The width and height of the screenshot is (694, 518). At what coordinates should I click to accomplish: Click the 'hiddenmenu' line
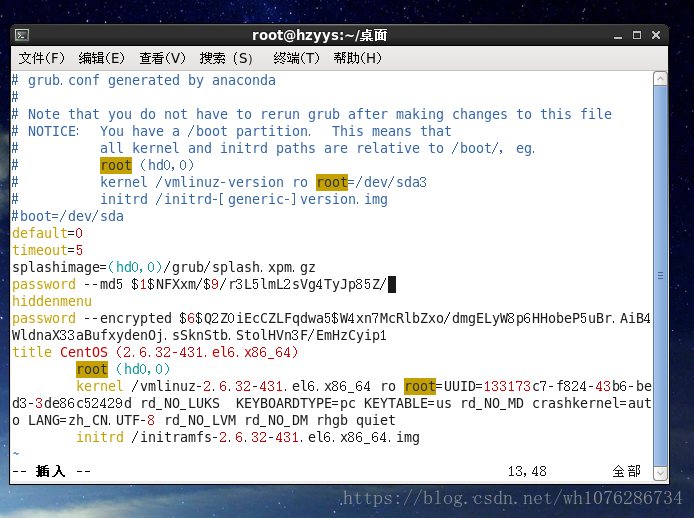(x=52, y=301)
